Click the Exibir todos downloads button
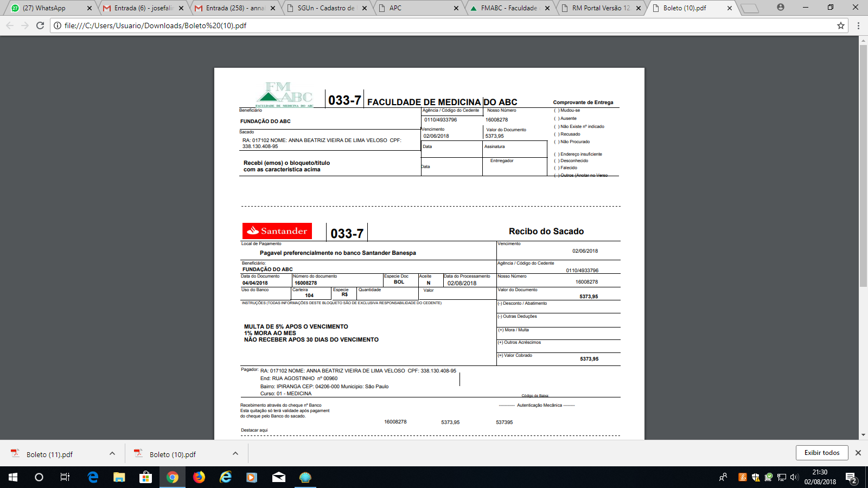This screenshot has width=868, height=488. point(822,453)
